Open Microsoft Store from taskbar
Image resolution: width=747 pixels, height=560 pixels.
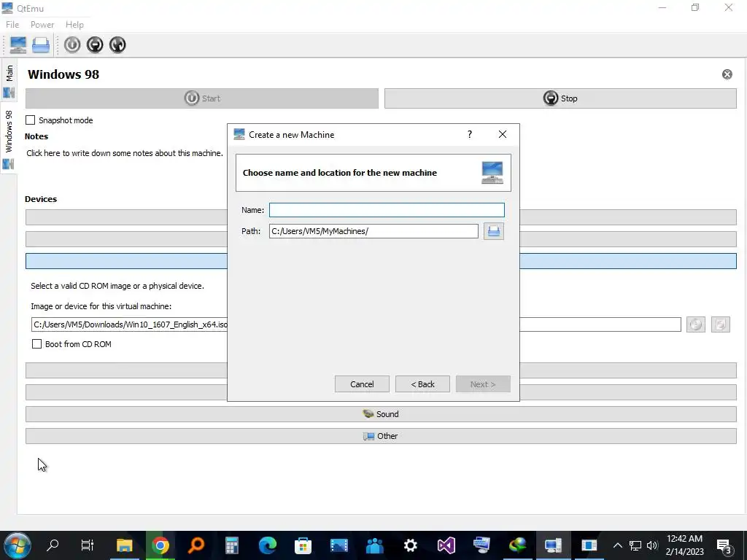point(303,545)
